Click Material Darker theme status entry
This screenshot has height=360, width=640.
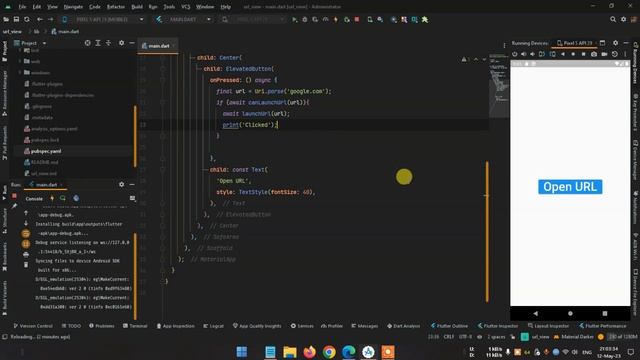[x=573, y=337]
